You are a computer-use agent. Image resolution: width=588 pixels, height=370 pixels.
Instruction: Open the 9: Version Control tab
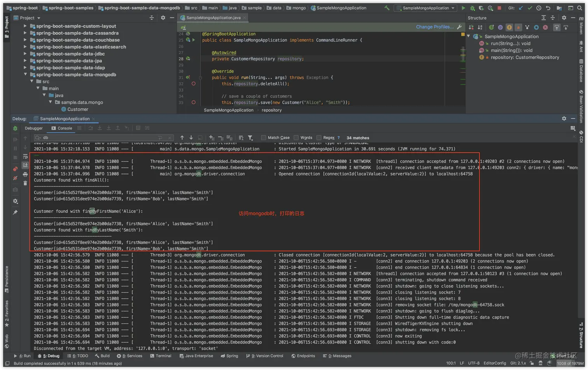click(x=264, y=356)
